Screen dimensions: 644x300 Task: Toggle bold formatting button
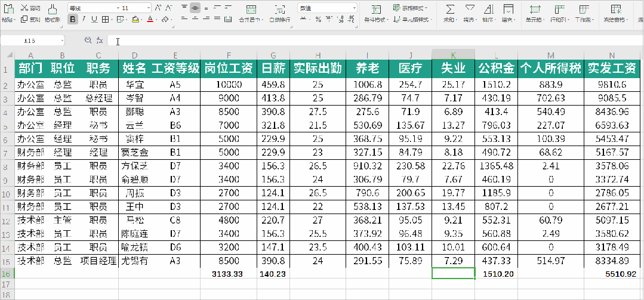[x=73, y=19]
